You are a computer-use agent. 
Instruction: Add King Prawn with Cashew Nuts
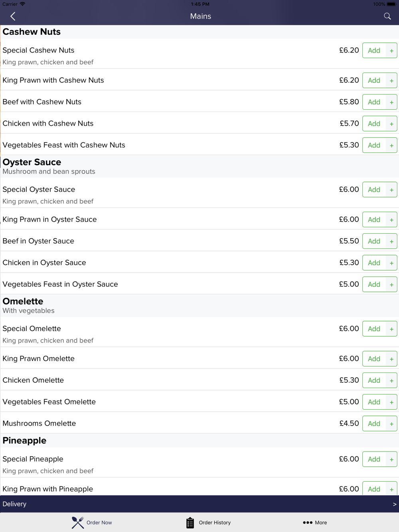[x=374, y=81]
